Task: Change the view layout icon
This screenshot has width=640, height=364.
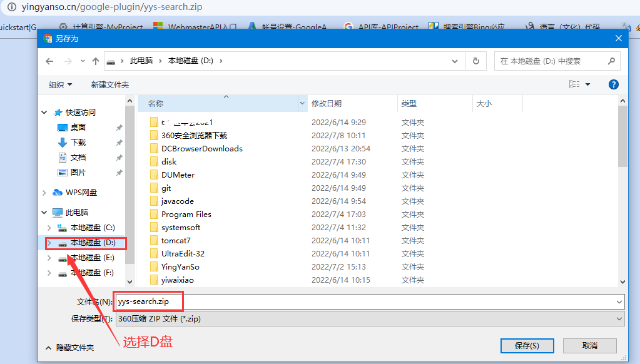Action: pyautogui.click(x=574, y=84)
